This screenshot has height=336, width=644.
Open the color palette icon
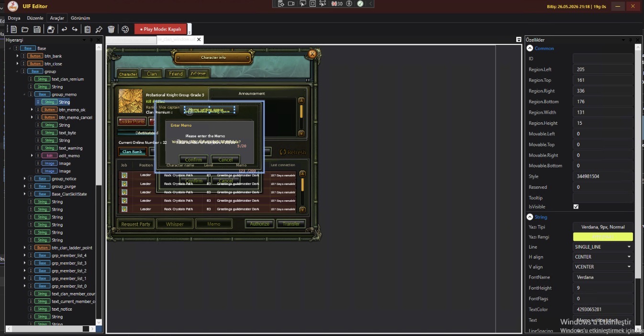coord(125,29)
